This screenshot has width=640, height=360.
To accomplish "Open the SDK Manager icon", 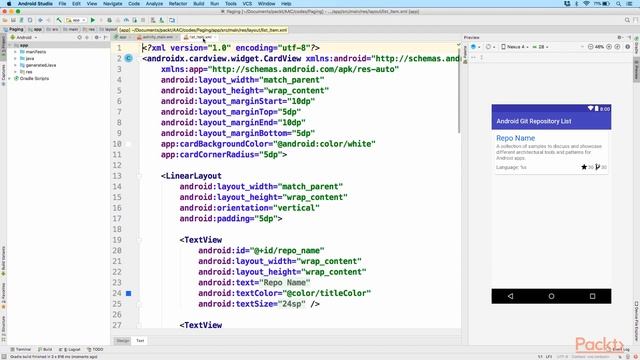I will click(162, 20).
